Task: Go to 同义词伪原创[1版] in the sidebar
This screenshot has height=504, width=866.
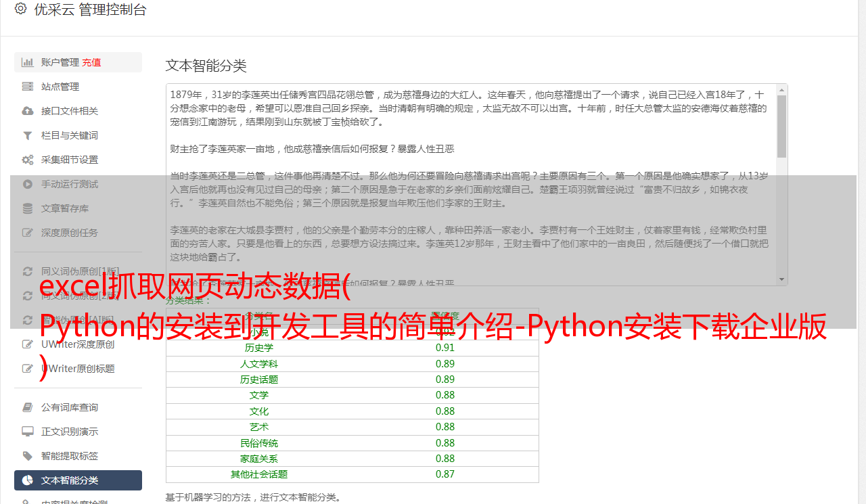Action: tap(80, 271)
